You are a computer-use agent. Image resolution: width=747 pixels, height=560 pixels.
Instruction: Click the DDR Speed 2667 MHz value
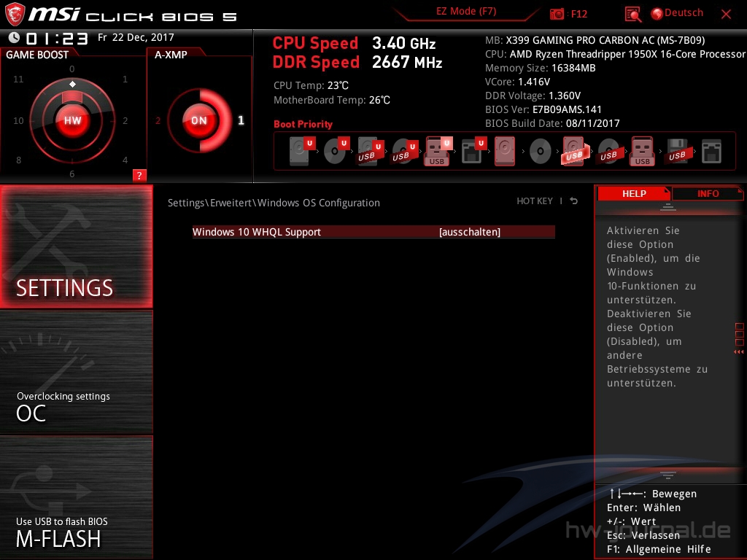pyautogui.click(x=407, y=63)
